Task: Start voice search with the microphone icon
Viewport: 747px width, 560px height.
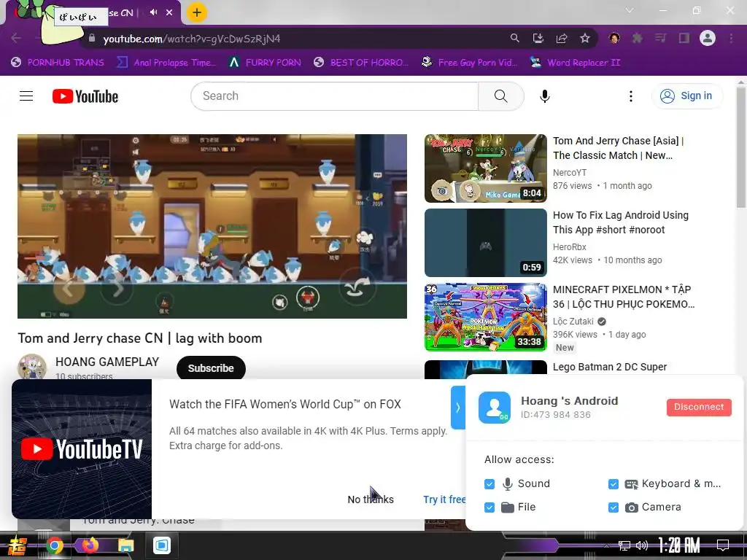Action: pos(544,96)
